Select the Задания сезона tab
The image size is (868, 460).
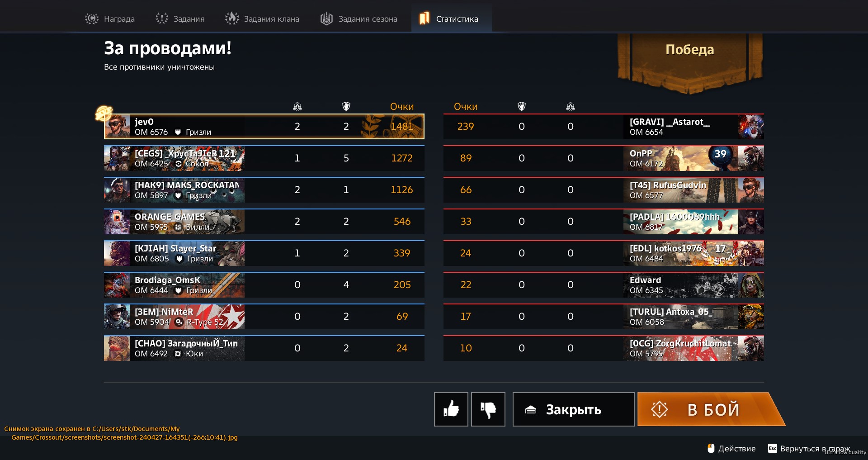coord(359,19)
